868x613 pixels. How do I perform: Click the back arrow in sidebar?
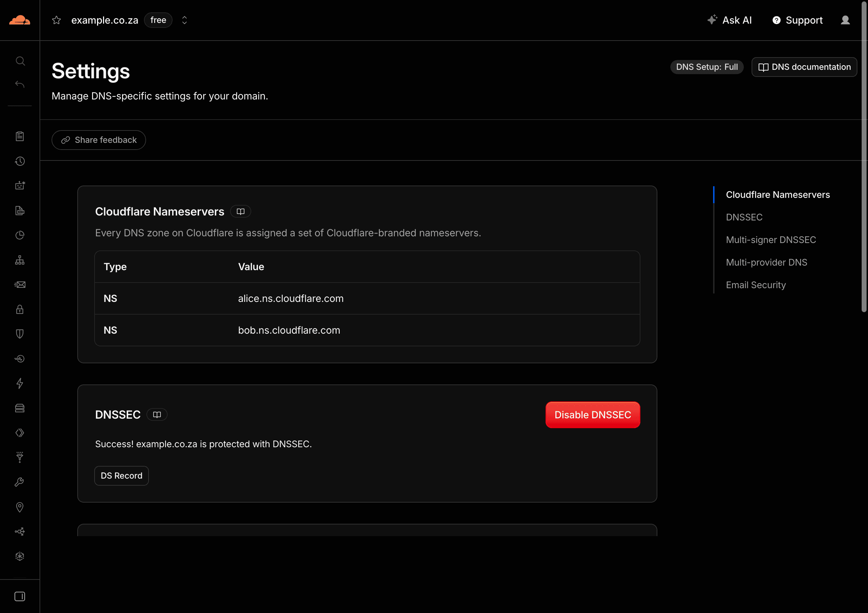tap(20, 84)
